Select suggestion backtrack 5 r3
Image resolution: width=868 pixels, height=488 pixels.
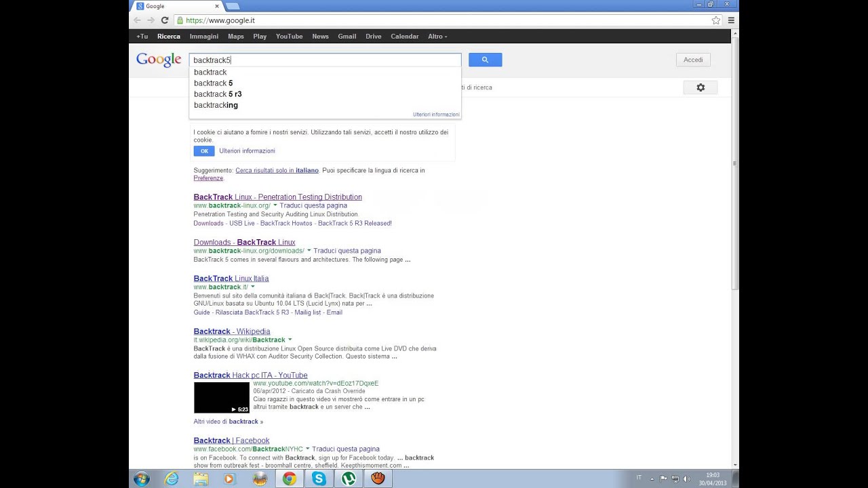(325, 94)
